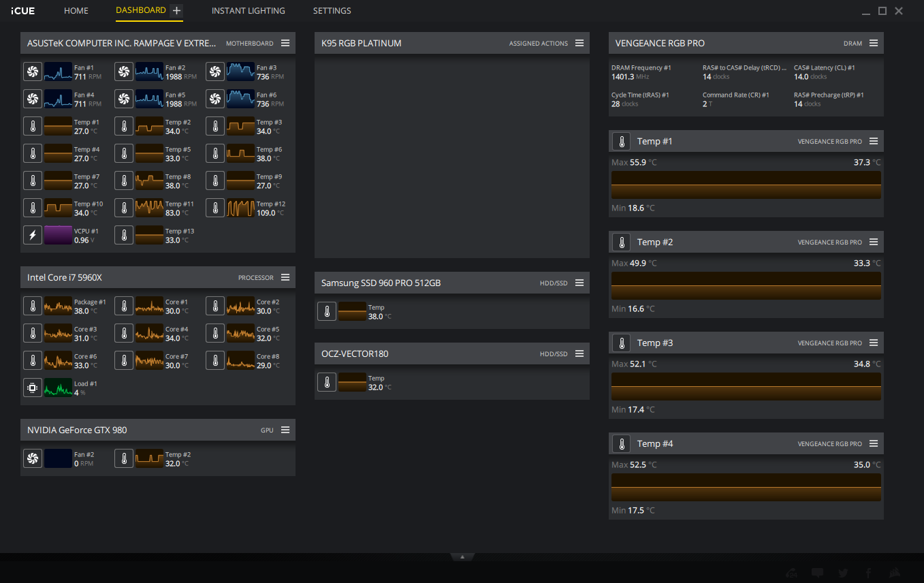Open the Twitter bird icon
The width and height of the screenshot is (924, 583).
point(843,573)
